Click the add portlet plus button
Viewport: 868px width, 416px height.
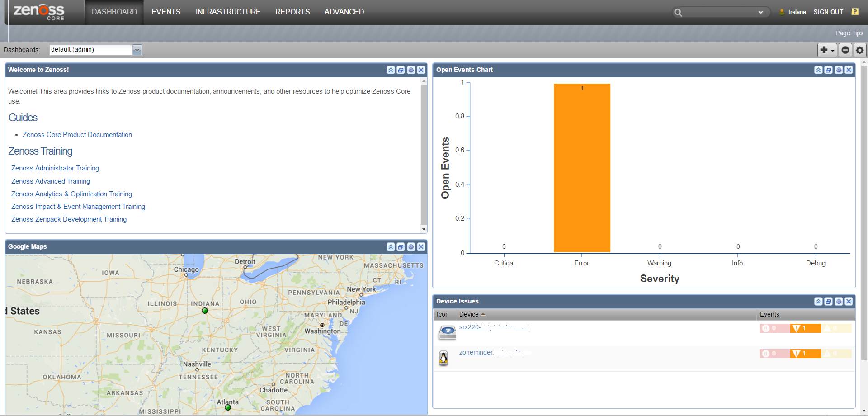[x=827, y=50]
